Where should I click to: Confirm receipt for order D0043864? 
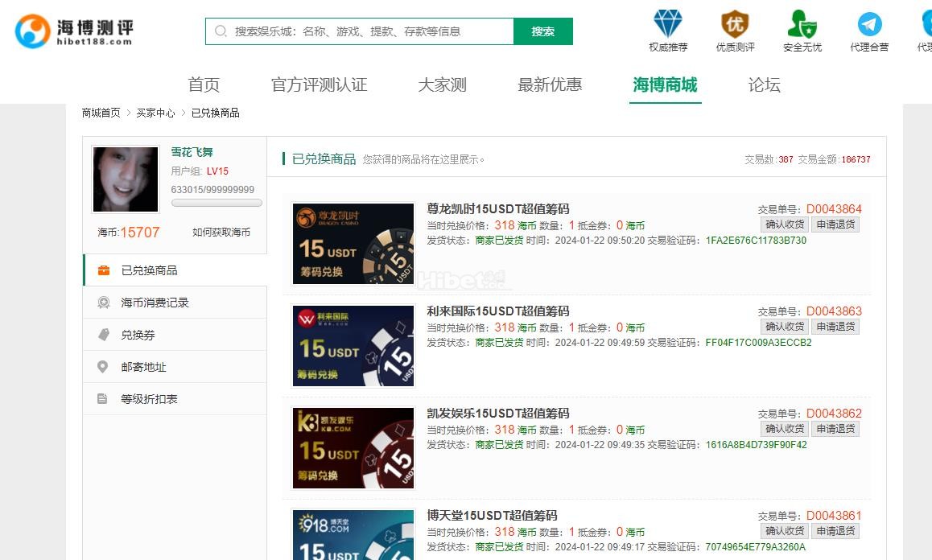point(784,224)
